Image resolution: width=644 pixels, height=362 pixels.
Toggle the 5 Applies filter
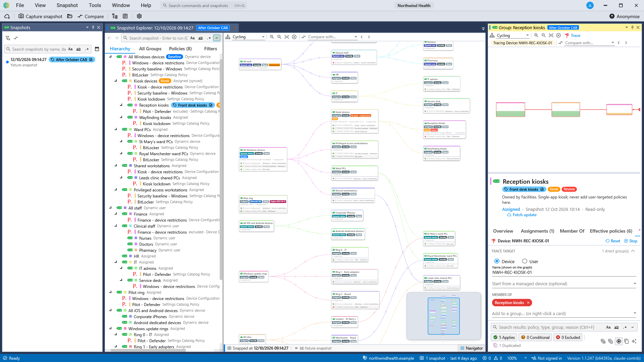click(504, 338)
